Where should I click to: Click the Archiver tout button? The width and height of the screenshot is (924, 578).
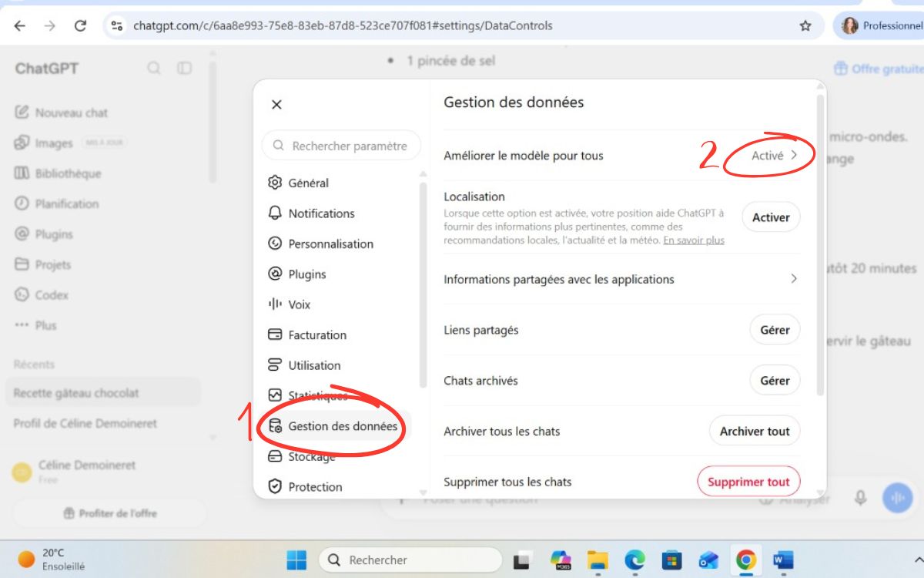tap(755, 432)
